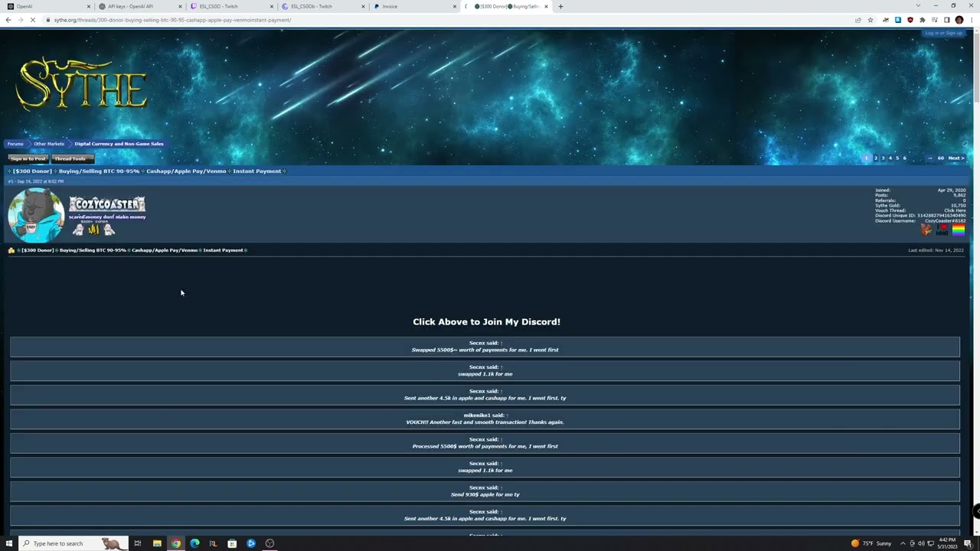Switch to the ESL_CSGO - Twitch tab
980x551 pixels.
232,6
